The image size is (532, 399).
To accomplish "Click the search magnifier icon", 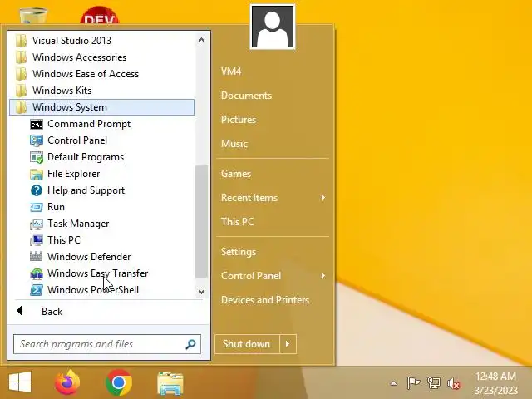I will (190, 344).
